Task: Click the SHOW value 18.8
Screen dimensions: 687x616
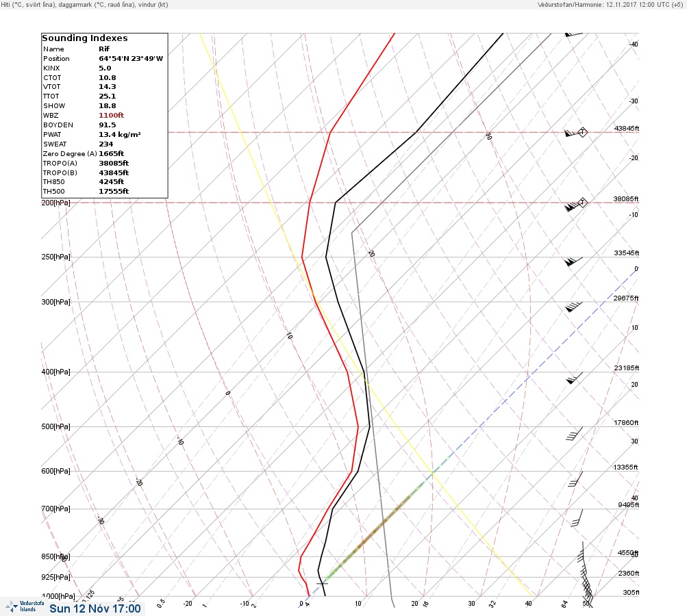Action: [108, 106]
